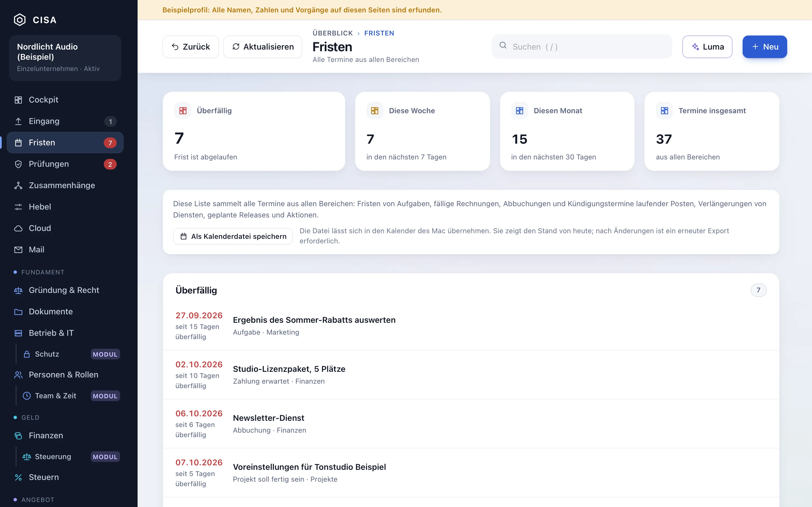Image resolution: width=812 pixels, height=507 pixels.
Task: Open the Fristen menu item
Action: [x=65, y=143]
